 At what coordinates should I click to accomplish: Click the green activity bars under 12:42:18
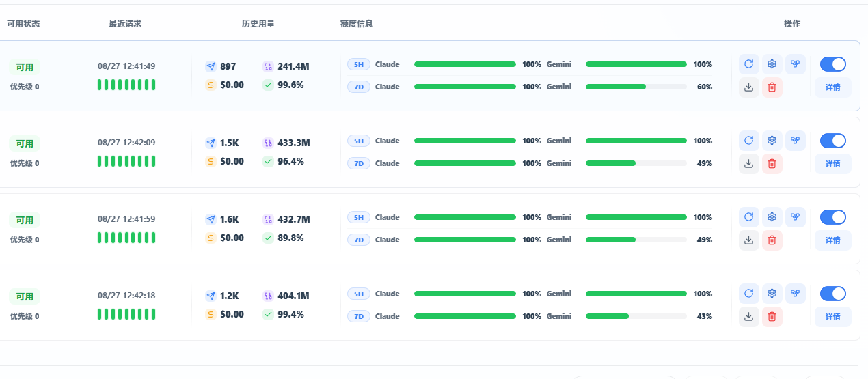click(x=126, y=314)
